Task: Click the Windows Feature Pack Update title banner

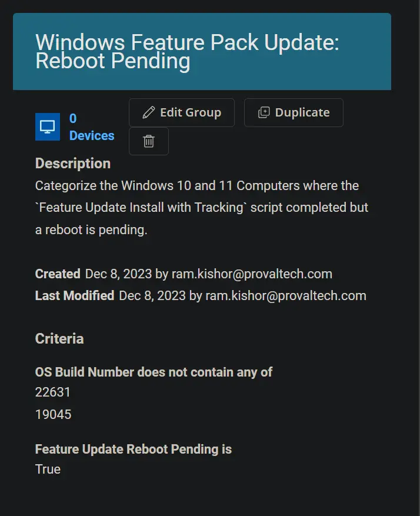Action: pos(202,51)
